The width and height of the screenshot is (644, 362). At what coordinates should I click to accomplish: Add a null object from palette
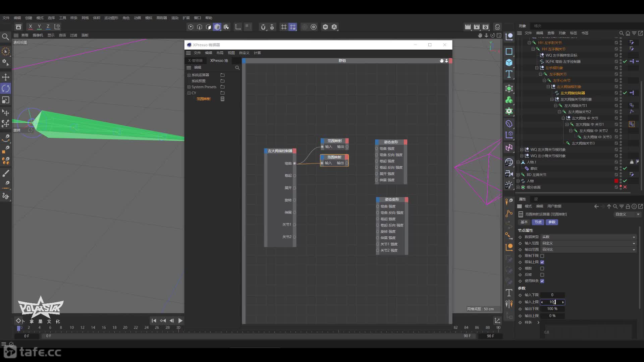tap(509, 37)
